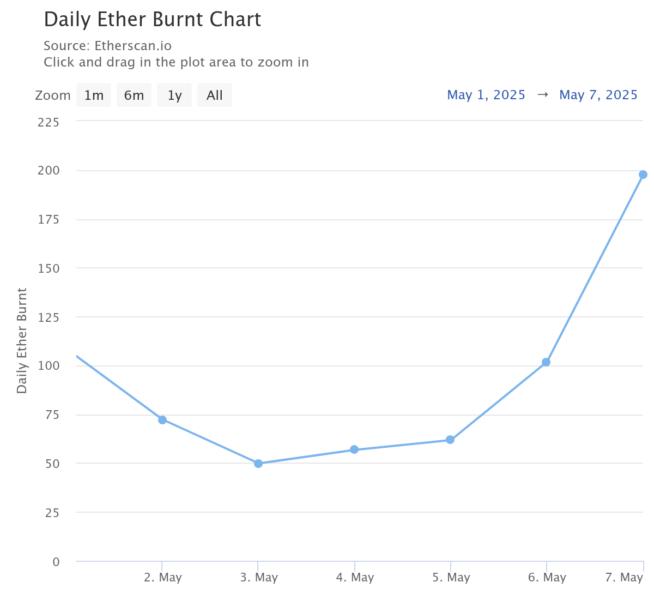
Task: Select the 6m zoom range button
Action: pos(134,95)
